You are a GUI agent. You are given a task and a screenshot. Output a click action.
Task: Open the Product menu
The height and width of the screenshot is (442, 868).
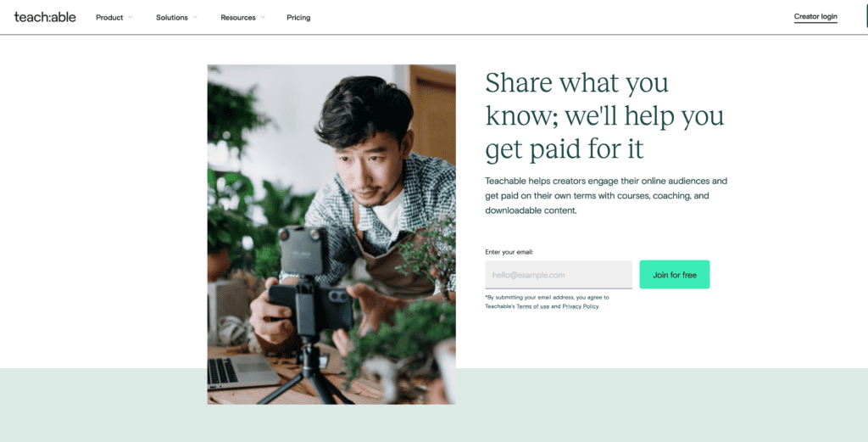tap(109, 18)
